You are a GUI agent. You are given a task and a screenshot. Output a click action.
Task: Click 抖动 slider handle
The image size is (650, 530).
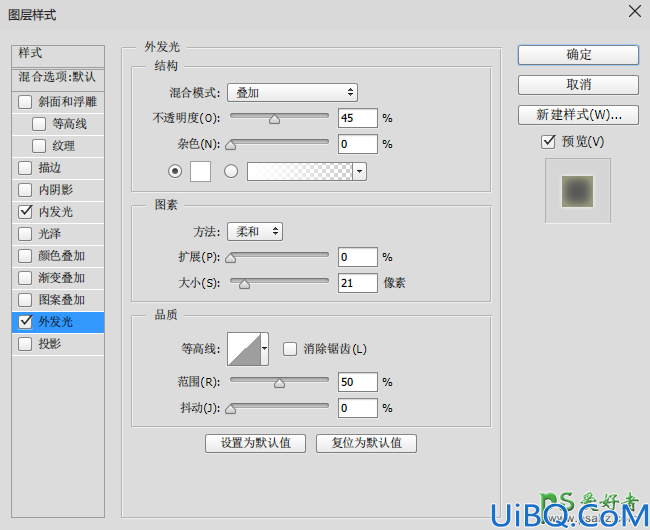[230, 409]
